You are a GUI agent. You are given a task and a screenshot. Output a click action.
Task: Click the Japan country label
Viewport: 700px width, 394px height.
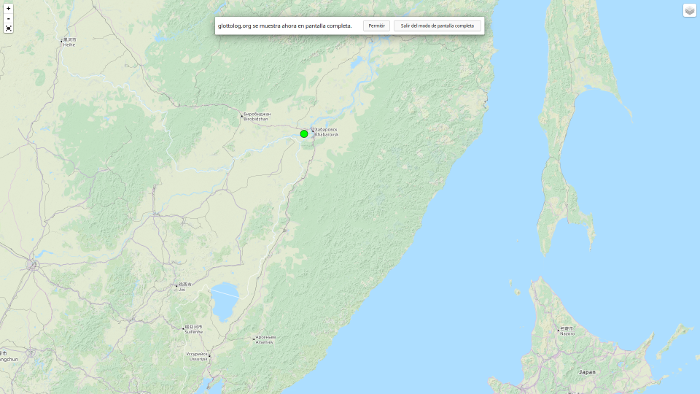coord(587,372)
